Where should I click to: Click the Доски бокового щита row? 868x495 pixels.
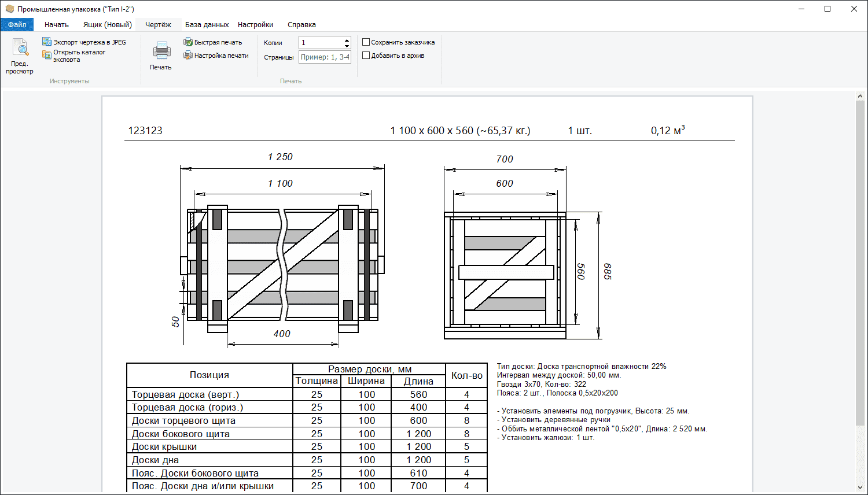(x=307, y=434)
